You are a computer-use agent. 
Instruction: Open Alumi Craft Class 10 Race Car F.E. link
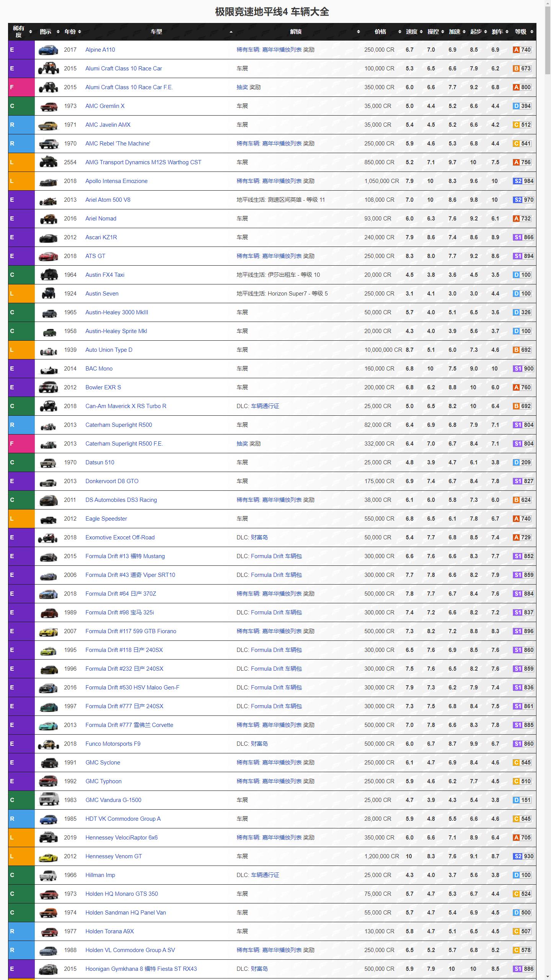(x=129, y=87)
